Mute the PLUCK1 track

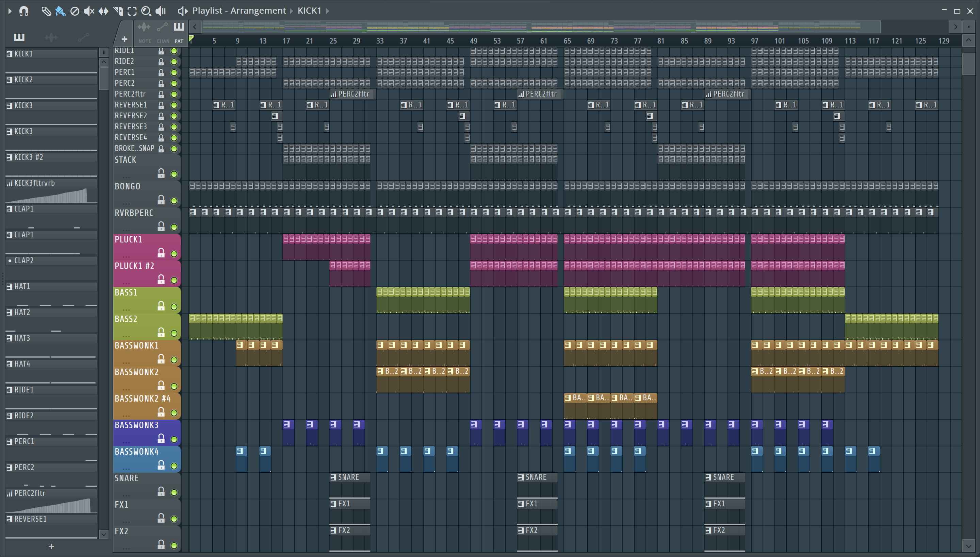coord(174,254)
